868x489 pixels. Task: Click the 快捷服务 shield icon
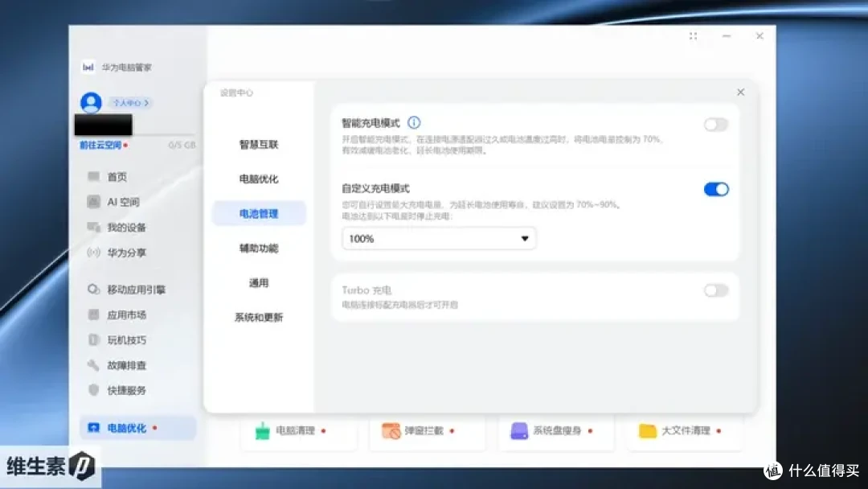[93, 390]
